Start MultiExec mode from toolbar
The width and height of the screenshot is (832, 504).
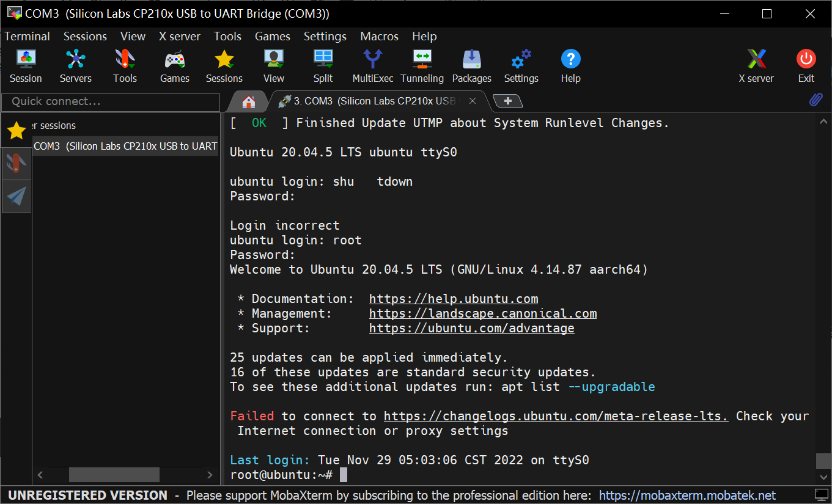click(373, 66)
